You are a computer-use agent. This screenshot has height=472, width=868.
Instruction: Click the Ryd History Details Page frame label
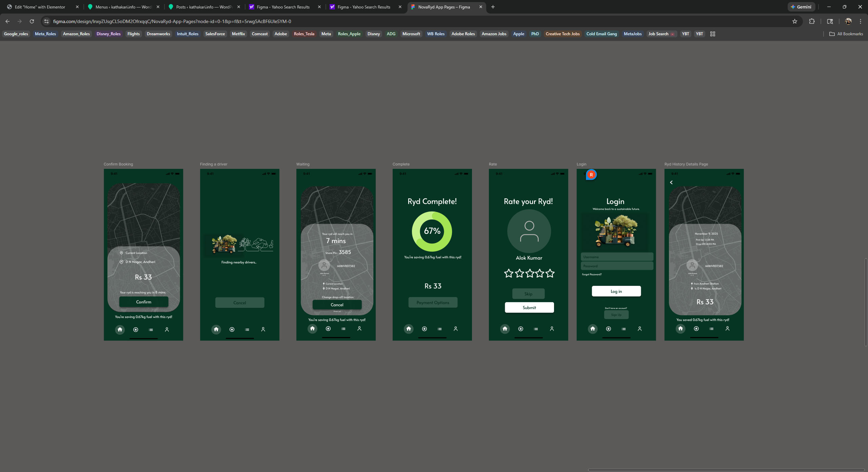coord(686,164)
